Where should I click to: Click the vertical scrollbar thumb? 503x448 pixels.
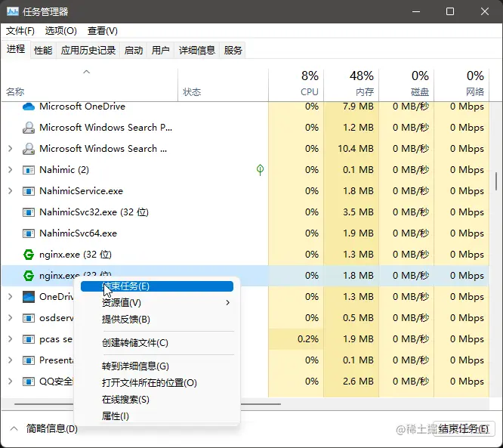[496, 181]
